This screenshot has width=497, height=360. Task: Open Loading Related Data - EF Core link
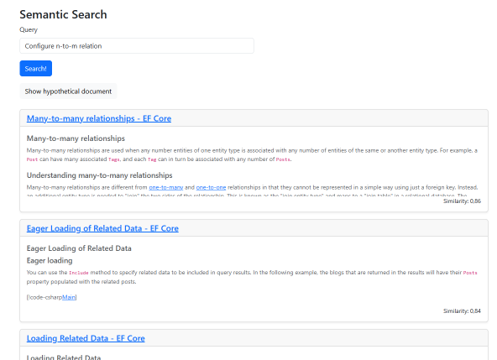coord(86,339)
